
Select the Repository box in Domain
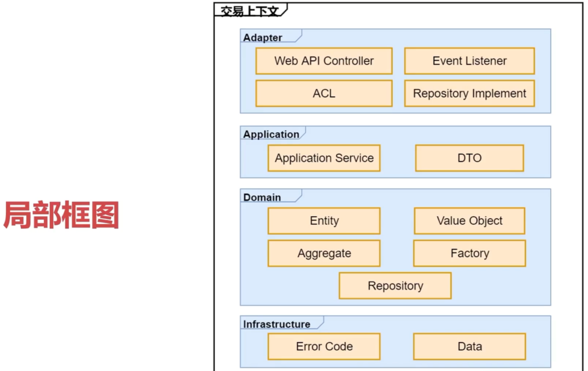(395, 285)
